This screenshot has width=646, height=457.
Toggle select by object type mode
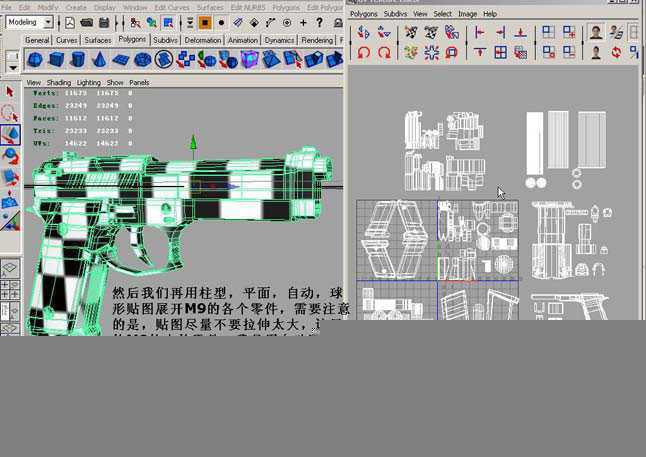[152, 23]
